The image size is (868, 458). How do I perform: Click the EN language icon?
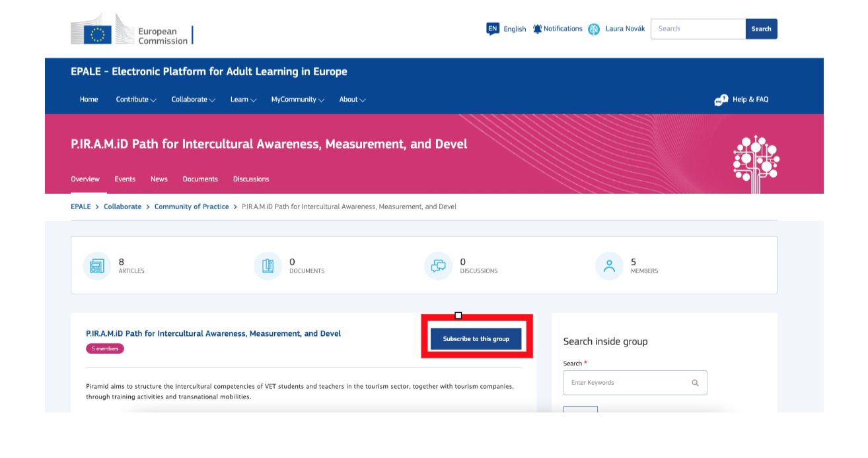(x=492, y=28)
